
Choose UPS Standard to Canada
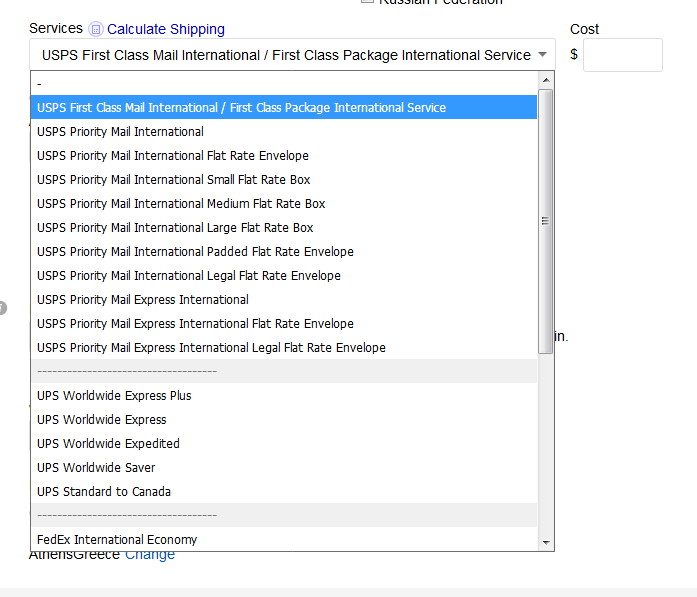click(x=284, y=491)
